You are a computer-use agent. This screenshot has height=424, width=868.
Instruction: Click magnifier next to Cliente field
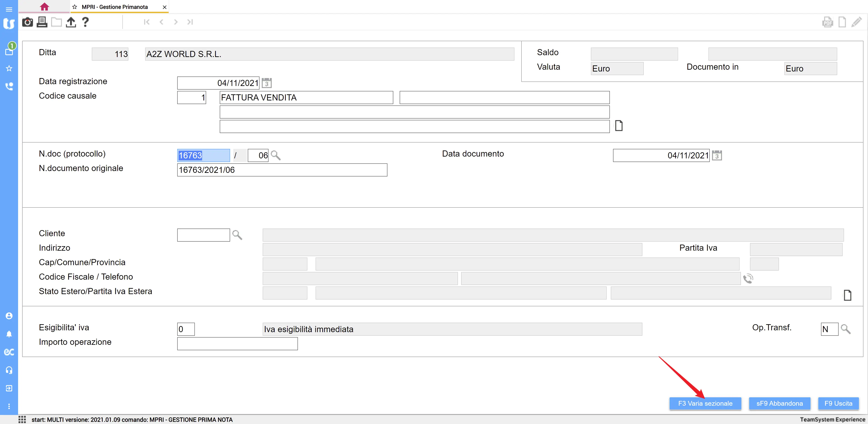point(237,235)
